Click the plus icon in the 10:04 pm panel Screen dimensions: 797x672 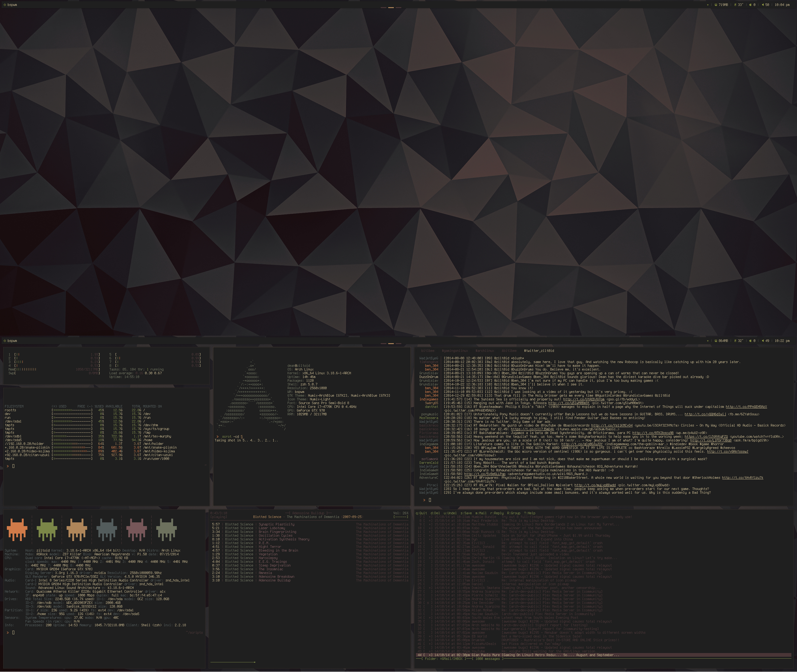[708, 5]
